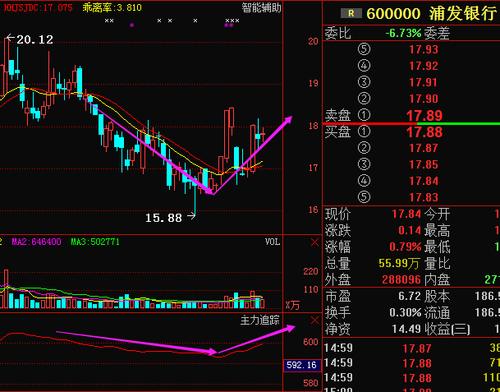
Task: Click the R marker icon beside 600000
Action: click(351, 13)
